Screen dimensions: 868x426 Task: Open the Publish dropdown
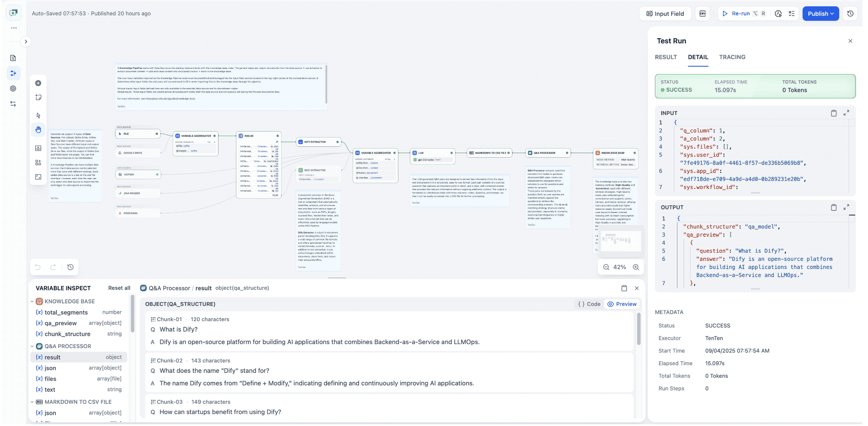tap(820, 13)
